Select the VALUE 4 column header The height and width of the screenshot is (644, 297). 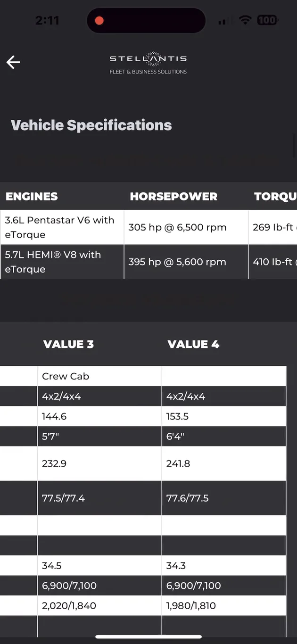(x=193, y=344)
